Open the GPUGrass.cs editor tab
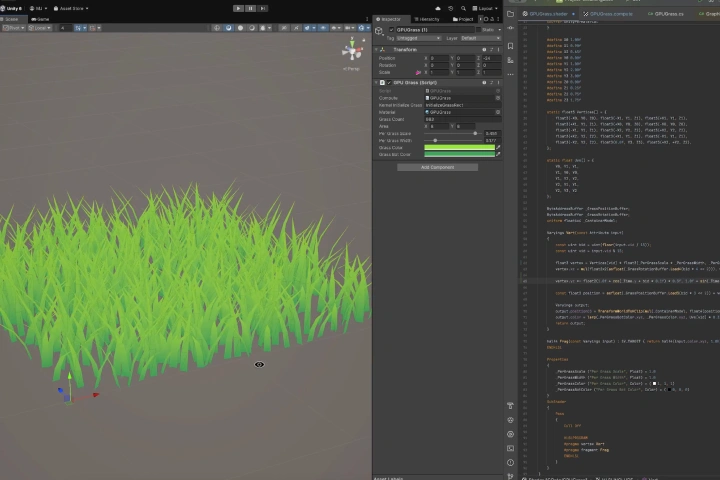This screenshot has height=480, width=720. click(665, 14)
